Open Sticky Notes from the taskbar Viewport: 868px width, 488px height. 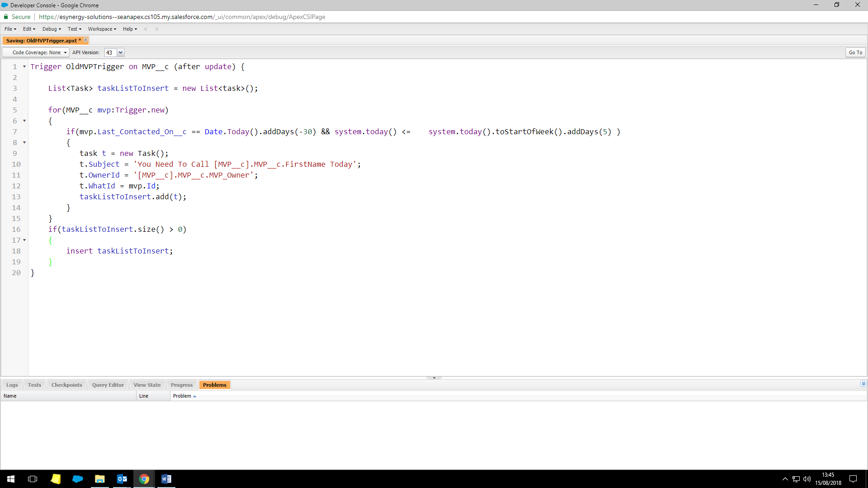click(56, 479)
